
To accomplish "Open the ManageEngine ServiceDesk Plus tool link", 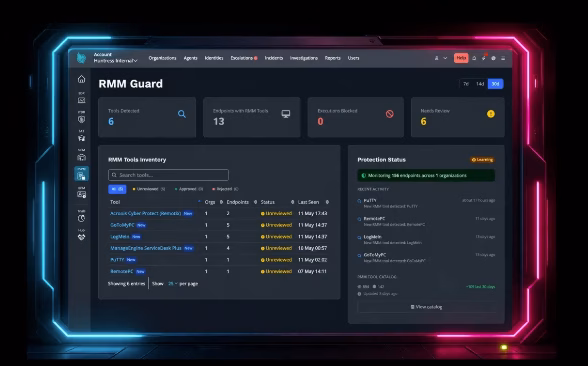I will point(146,248).
